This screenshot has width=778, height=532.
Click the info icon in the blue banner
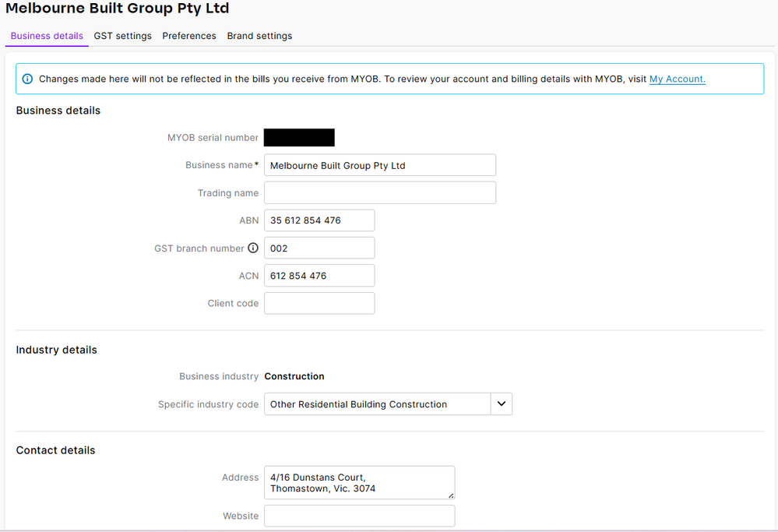click(x=27, y=79)
